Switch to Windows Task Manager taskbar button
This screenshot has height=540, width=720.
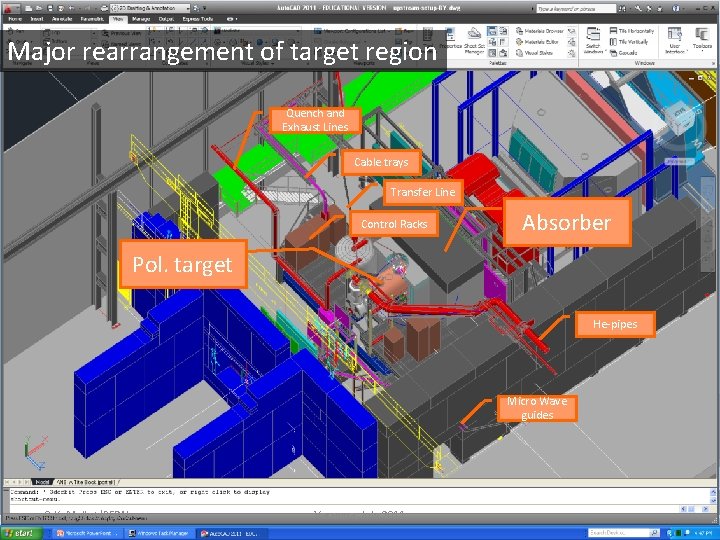point(159,533)
